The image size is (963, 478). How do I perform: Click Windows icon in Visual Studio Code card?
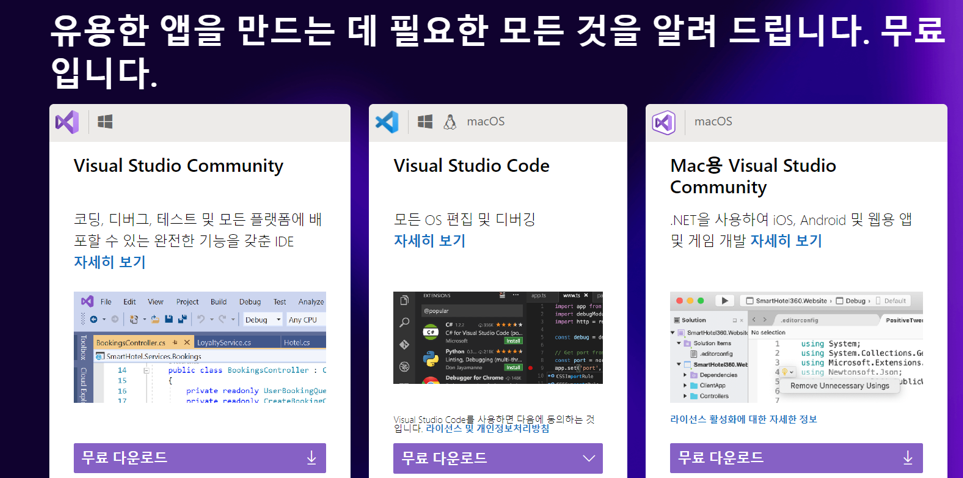click(425, 122)
